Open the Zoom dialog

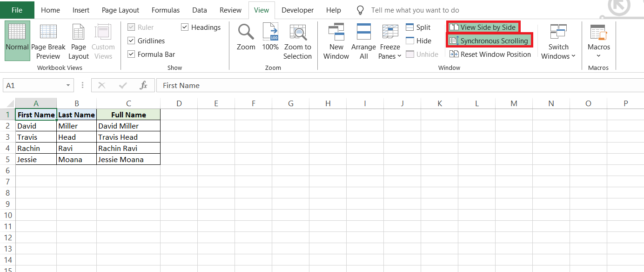coord(246,37)
